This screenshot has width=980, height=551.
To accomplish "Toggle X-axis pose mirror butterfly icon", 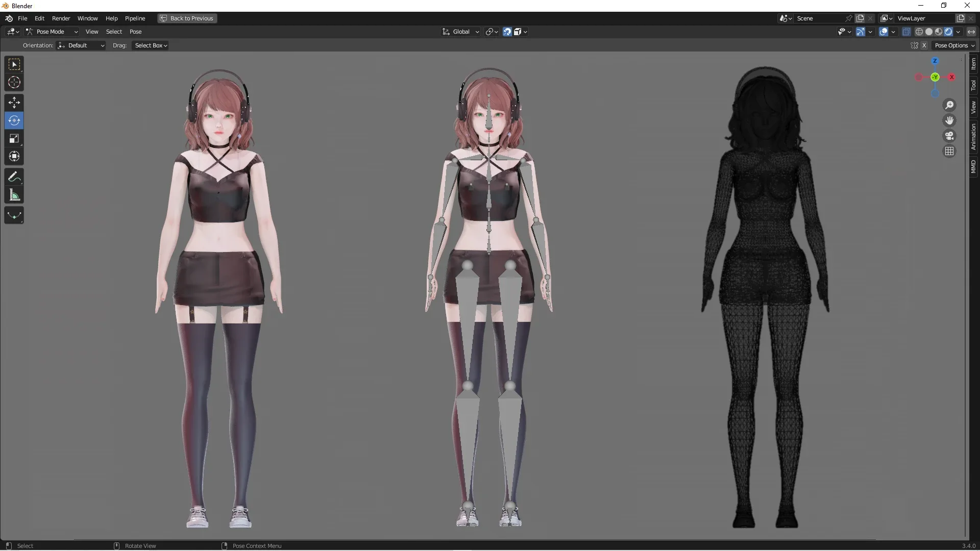I will click(915, 45).
